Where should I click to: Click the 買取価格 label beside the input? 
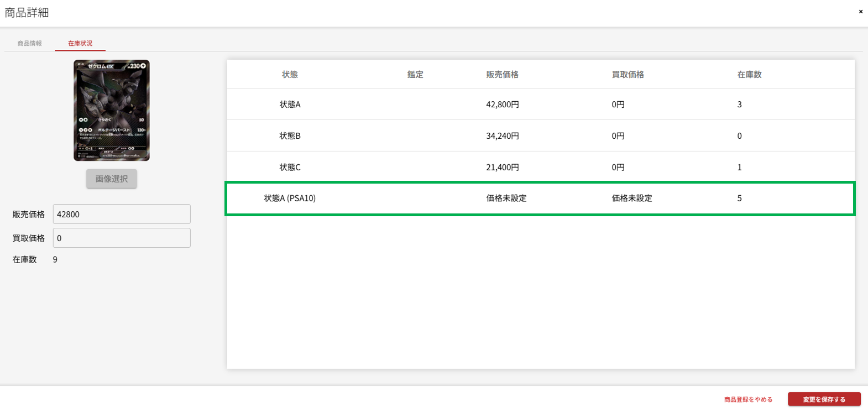(29, 238)
